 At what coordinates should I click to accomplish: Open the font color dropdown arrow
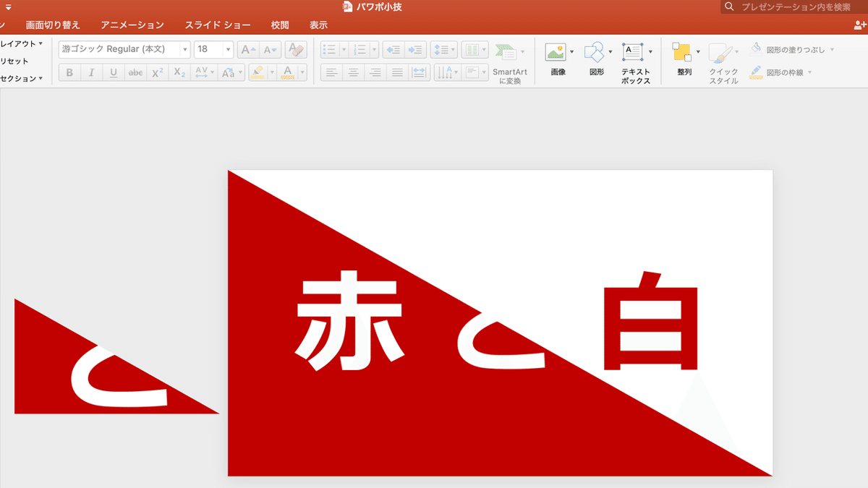pos(302,72)
